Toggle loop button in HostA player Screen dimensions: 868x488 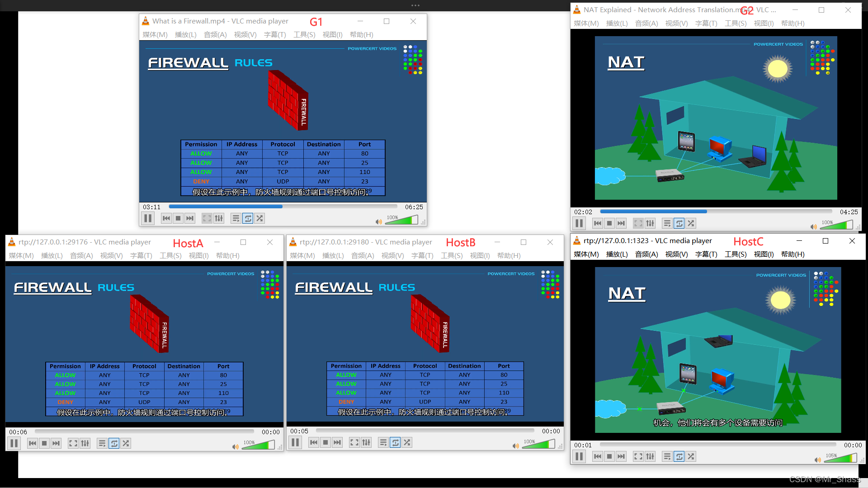pyautogui.click(x=114, y=444)
